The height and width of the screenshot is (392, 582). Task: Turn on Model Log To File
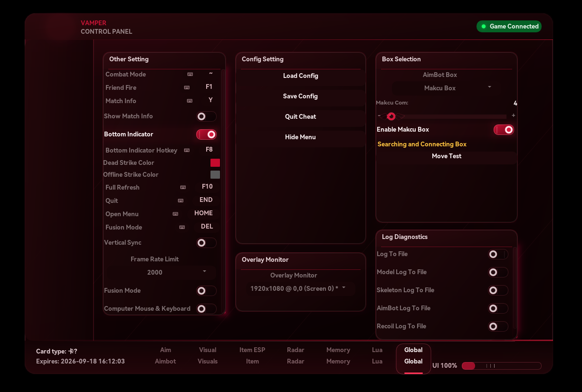coord(498,272)
